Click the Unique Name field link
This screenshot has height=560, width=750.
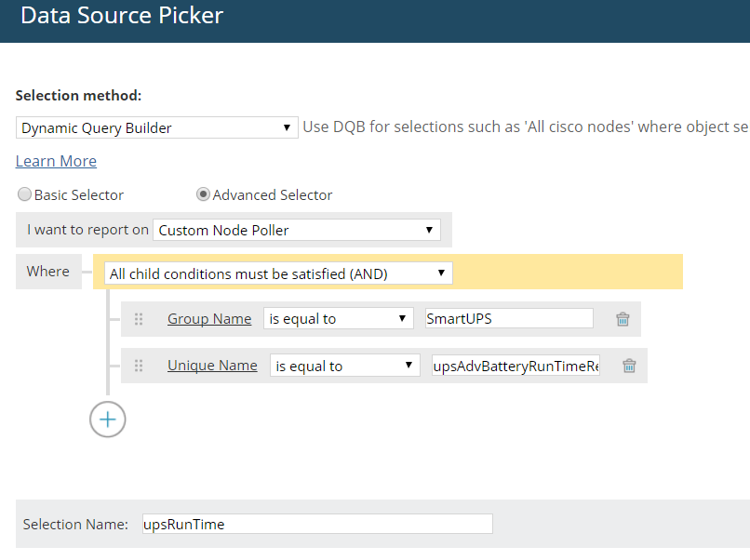(x=212, y=366)
